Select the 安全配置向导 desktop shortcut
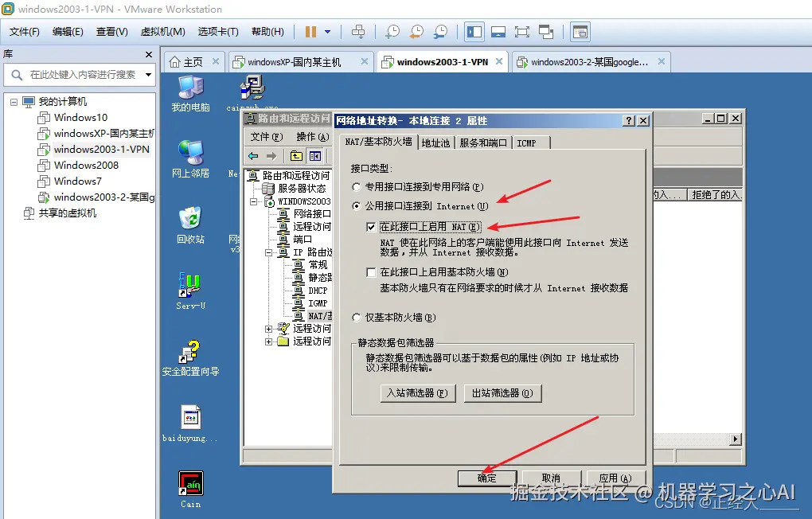This screenshot has height=519, width=812. tap(190, 358)
